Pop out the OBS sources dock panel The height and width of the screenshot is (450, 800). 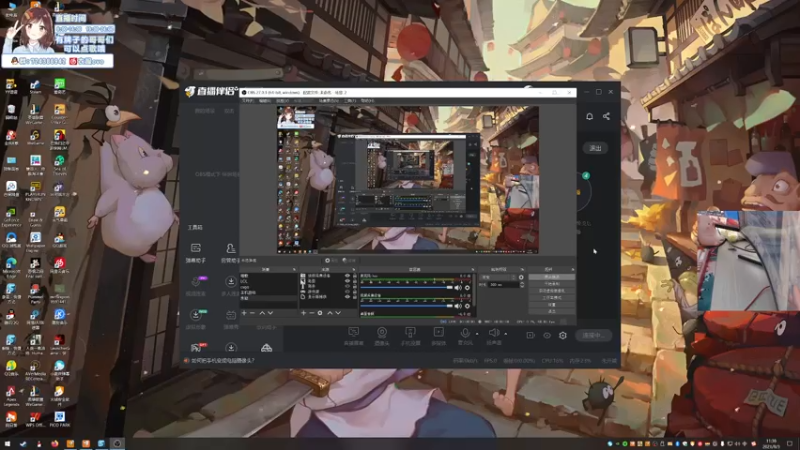point(354,269)
